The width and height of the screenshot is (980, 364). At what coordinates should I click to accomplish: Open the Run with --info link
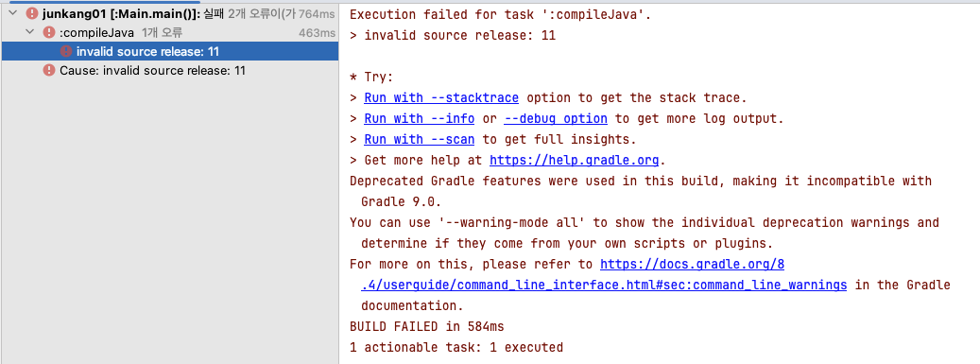click(420, 118)
